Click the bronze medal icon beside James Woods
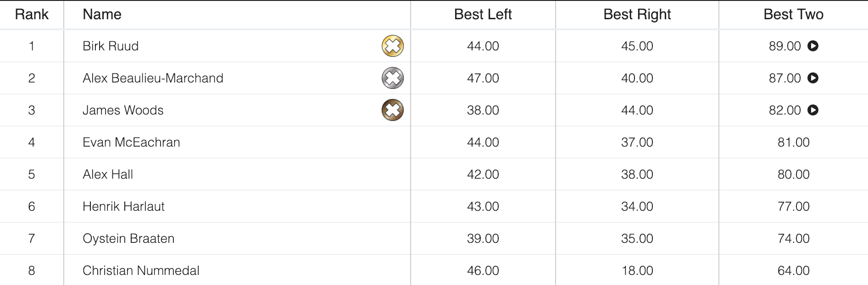Image resolution: width=868 pixels, height=285 pixels. (392, 110)
